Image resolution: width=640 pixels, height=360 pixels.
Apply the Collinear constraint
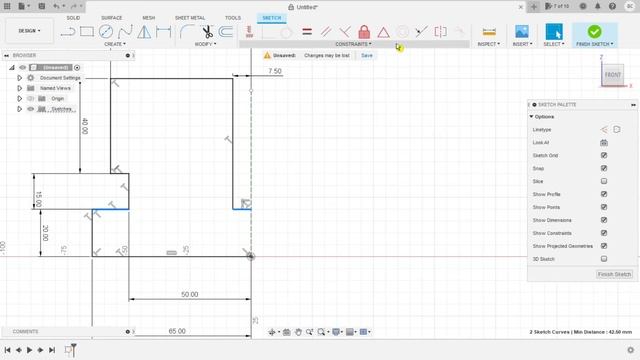pyautogui.click(x=421, y=31)
